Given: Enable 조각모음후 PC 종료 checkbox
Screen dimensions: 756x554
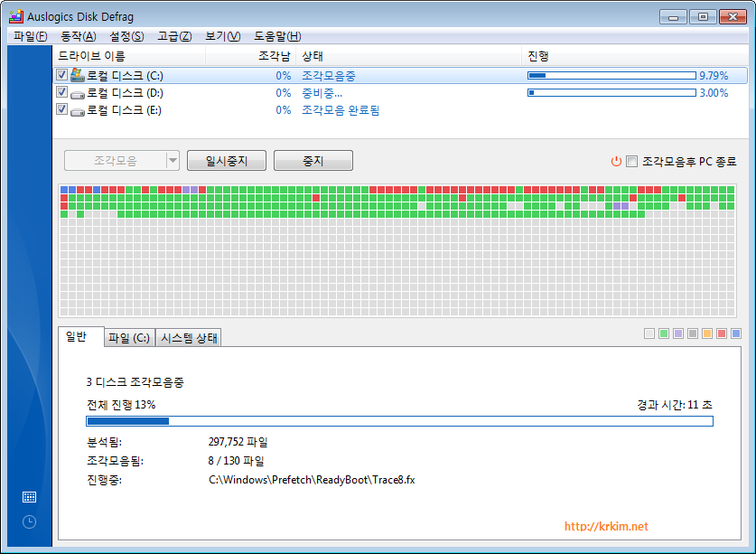Looking at the screenshot, I should 631,161.
